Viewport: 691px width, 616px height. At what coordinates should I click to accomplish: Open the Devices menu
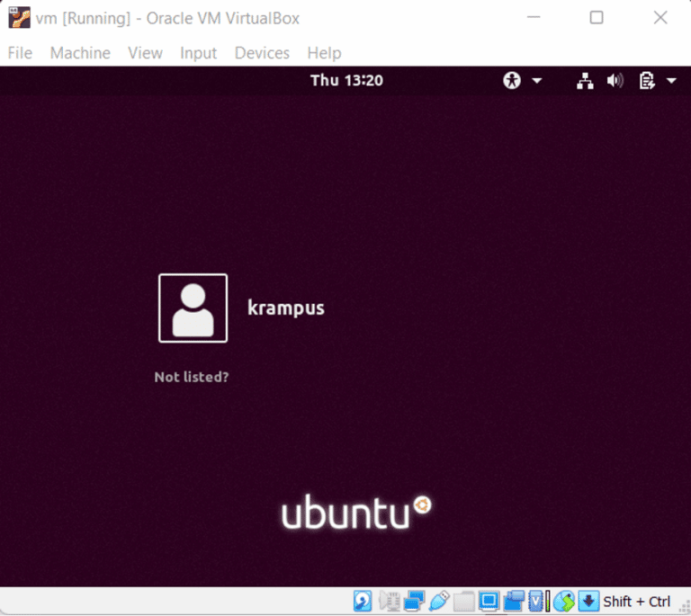[x=262, y=53]
